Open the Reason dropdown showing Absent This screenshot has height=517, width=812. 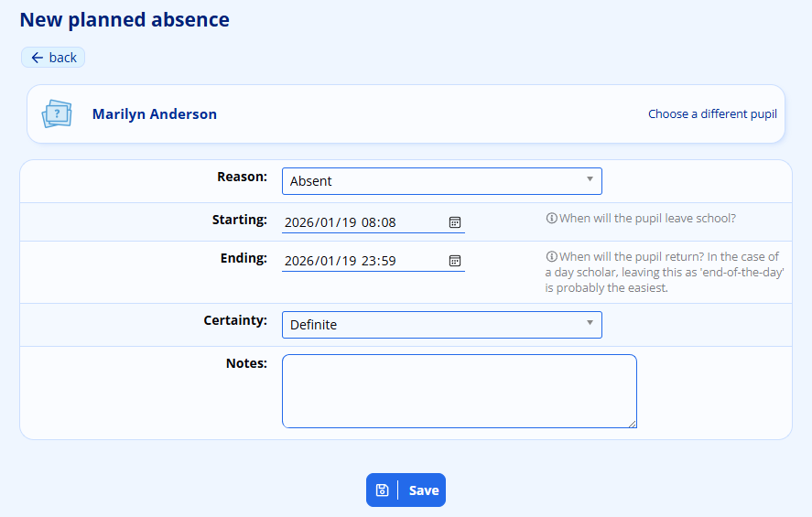[441, 181]
